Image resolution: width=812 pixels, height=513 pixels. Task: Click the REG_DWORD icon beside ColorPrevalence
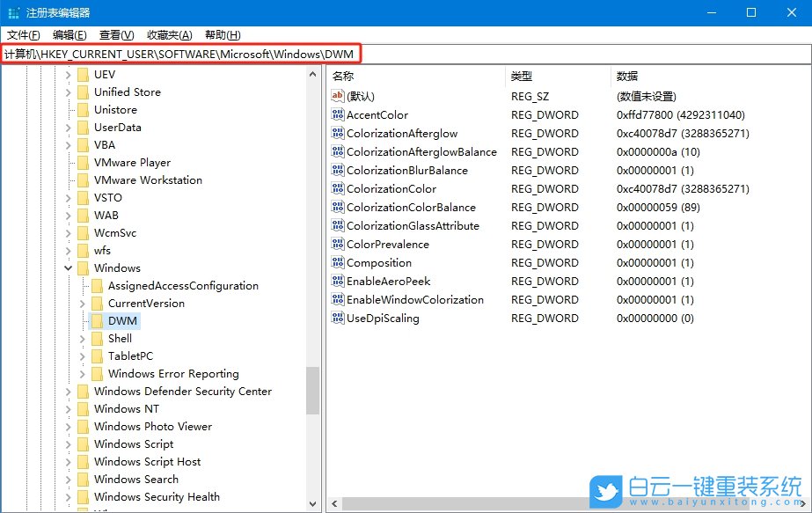click(337, 244)
